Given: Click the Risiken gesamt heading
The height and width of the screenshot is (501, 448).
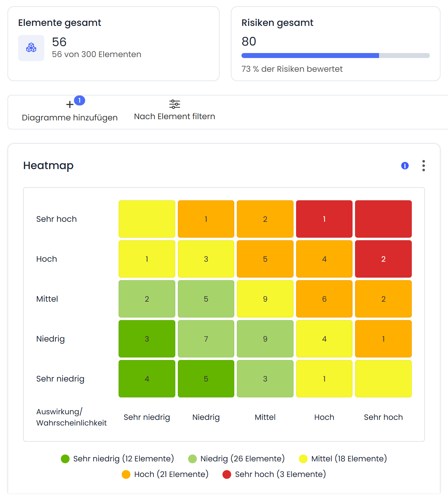Looking at the screenshot, I should point(277,23).
